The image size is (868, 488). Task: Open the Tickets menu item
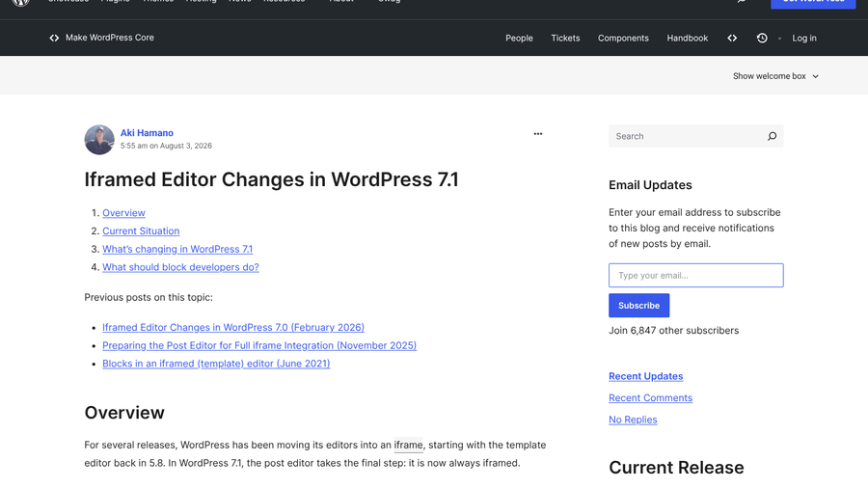pos(565,39)
